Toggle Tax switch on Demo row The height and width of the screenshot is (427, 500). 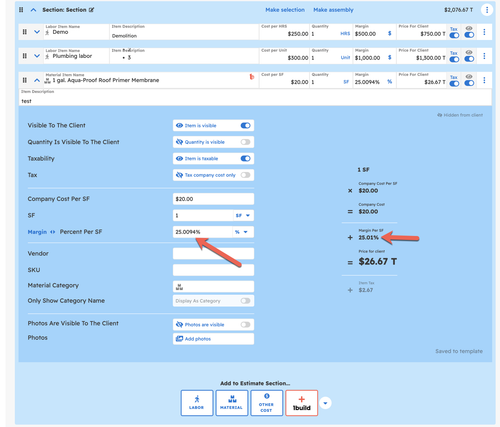(x=454, y=35)
